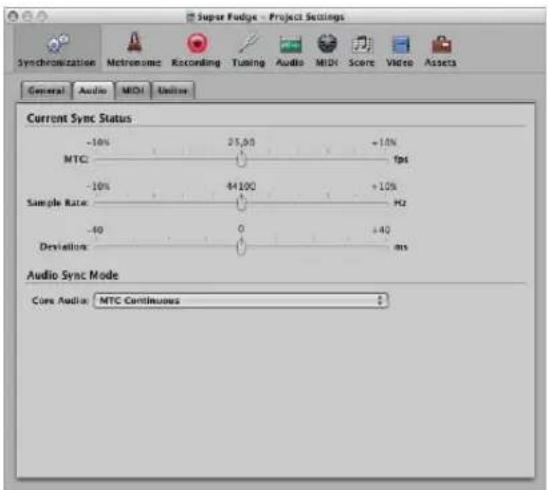Click the Deviation center value 0
This screenshot has width=548, height=490.
[x=241, y=229]
